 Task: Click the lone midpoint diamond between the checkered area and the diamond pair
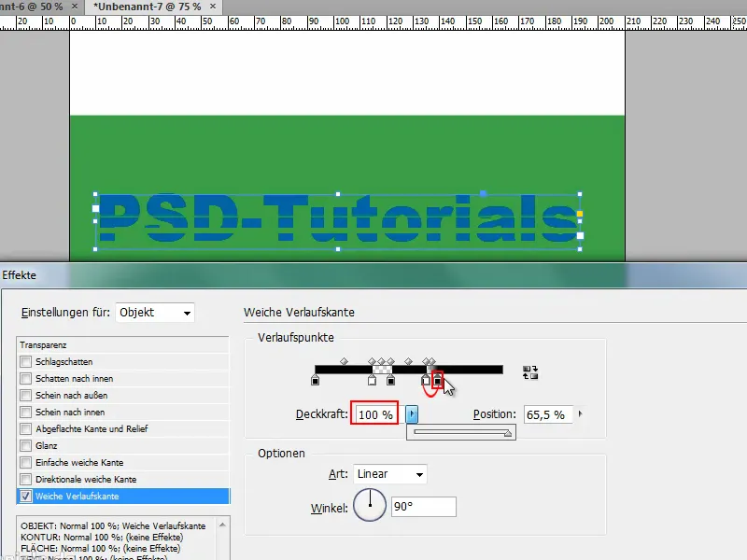408,361
